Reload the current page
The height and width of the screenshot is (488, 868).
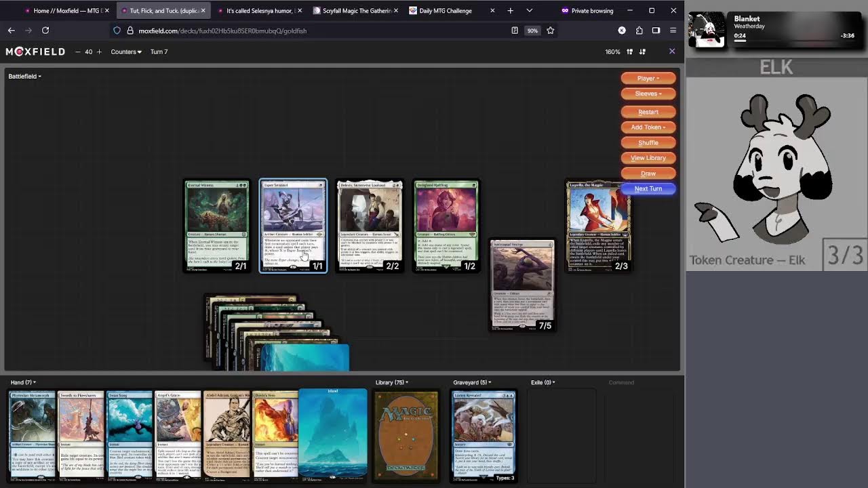(45, 30)
